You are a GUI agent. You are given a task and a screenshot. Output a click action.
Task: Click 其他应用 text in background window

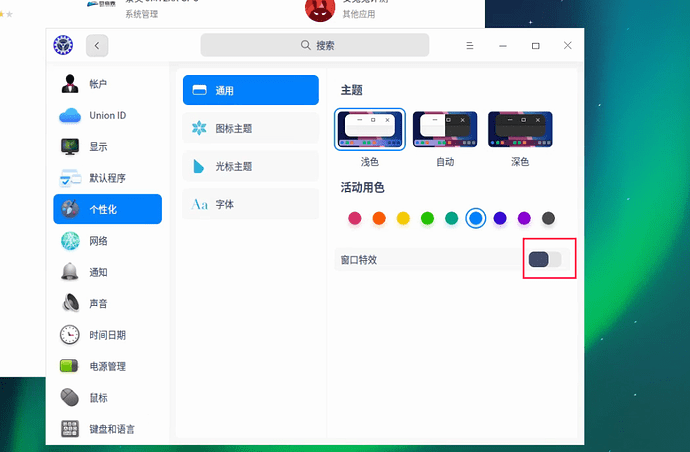click(x=359, y=14)
